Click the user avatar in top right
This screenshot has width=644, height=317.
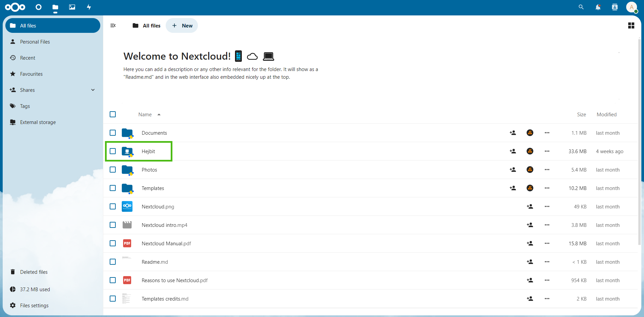pos(632,7)
